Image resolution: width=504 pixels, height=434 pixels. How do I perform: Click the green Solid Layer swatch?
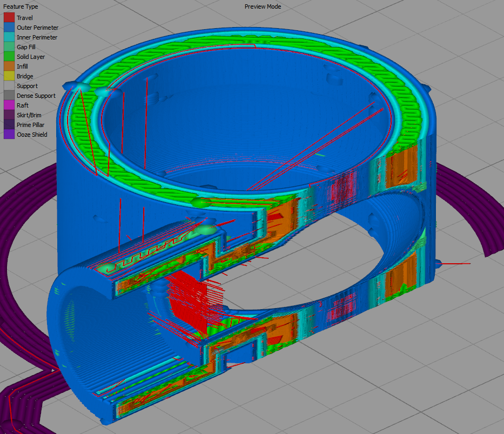pyautogui.click(x=9, y=57)
